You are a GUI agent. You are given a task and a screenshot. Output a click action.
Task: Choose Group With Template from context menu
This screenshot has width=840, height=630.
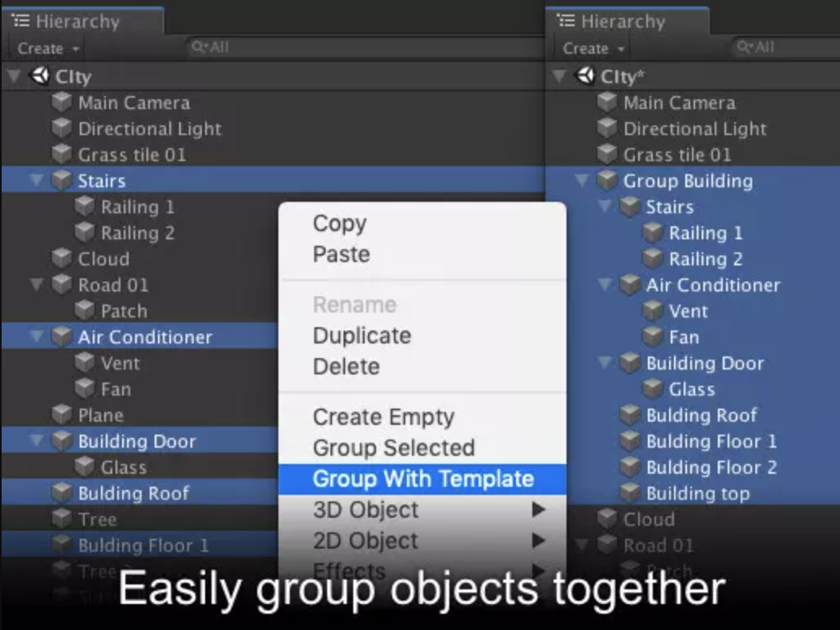[x=422, y=479]
